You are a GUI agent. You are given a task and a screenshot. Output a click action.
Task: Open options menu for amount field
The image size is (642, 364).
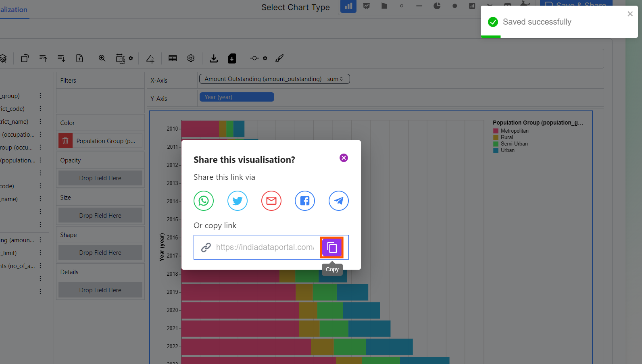click(x=40, y=240)
